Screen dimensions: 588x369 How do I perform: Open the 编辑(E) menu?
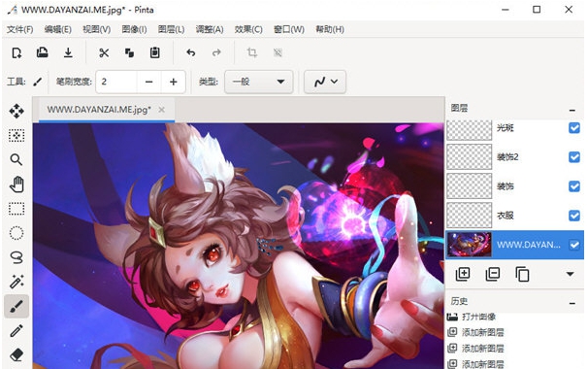coord(58,29)
